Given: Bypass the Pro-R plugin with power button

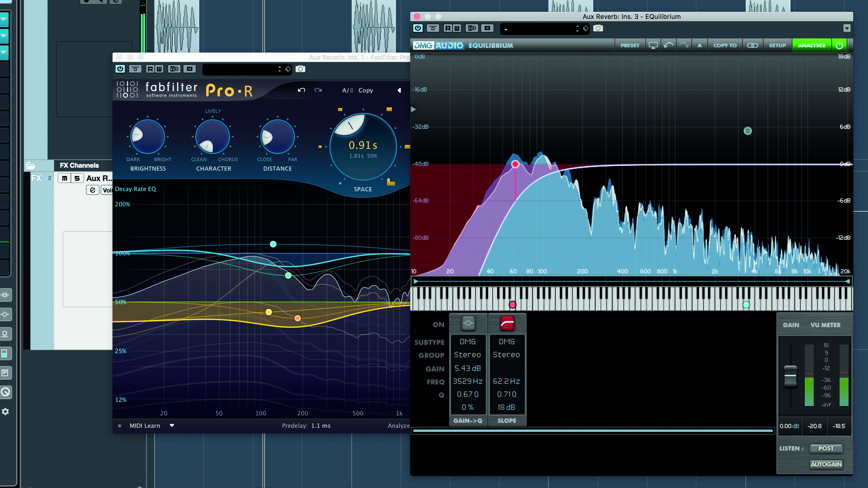Looking at the screenshot, I should [x=120, y=69].
